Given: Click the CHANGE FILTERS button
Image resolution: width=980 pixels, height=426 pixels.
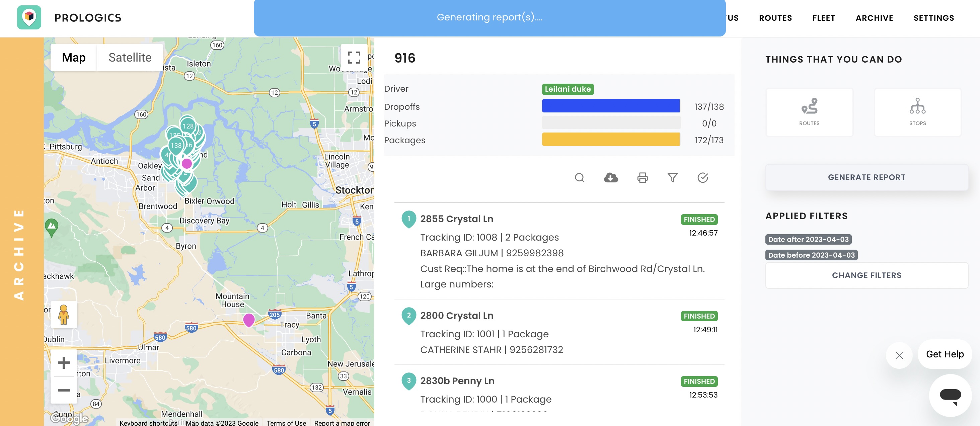Looking at the screenshot, I should pos(866,275).
